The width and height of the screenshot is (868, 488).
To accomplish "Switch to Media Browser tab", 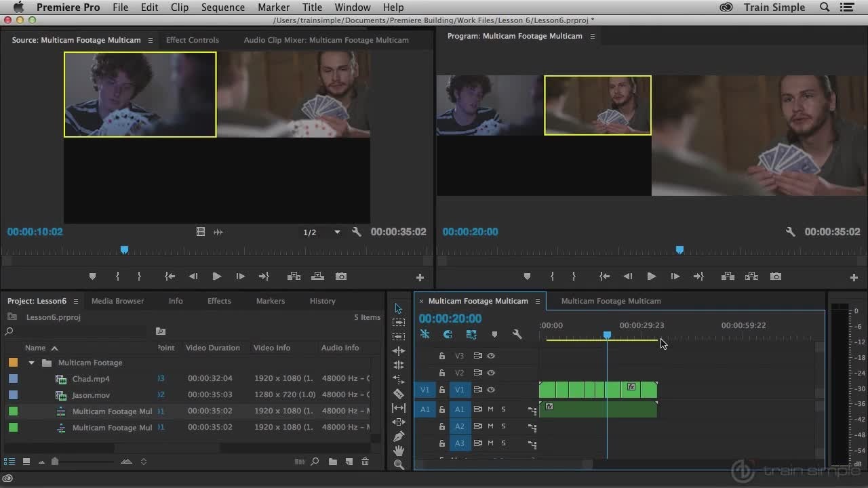I will tap(118, 301).
